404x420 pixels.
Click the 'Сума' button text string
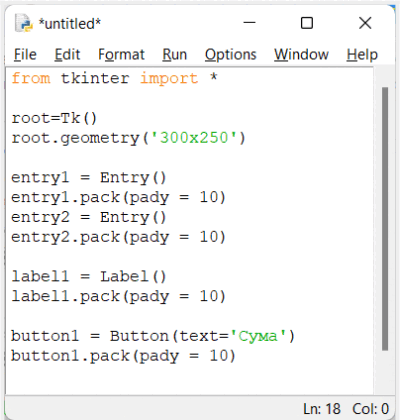coord(258,336)
